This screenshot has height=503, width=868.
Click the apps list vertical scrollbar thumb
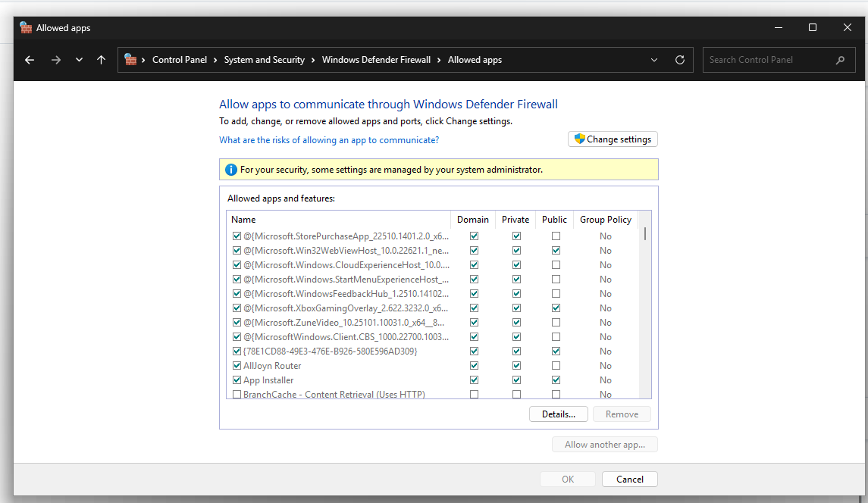click(x=645, y=233)
